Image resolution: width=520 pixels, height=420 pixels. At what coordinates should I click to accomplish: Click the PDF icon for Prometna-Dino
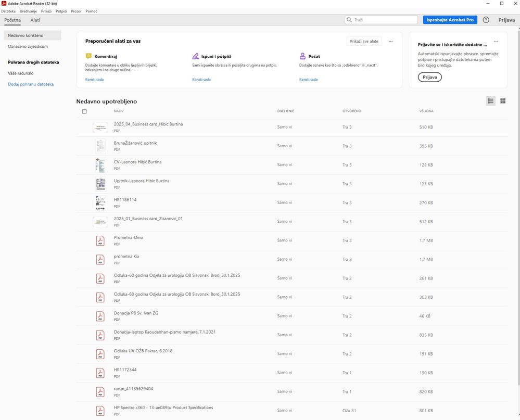click(x=100, y=240)
